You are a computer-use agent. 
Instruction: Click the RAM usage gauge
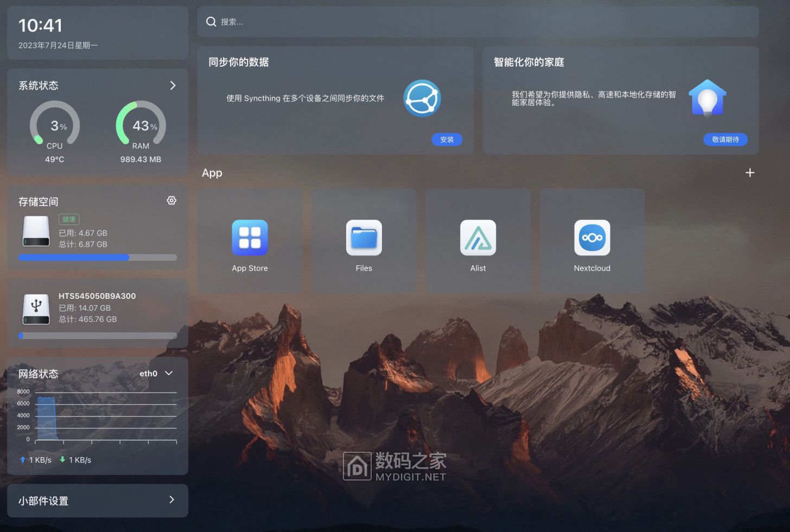coord(141,125)
